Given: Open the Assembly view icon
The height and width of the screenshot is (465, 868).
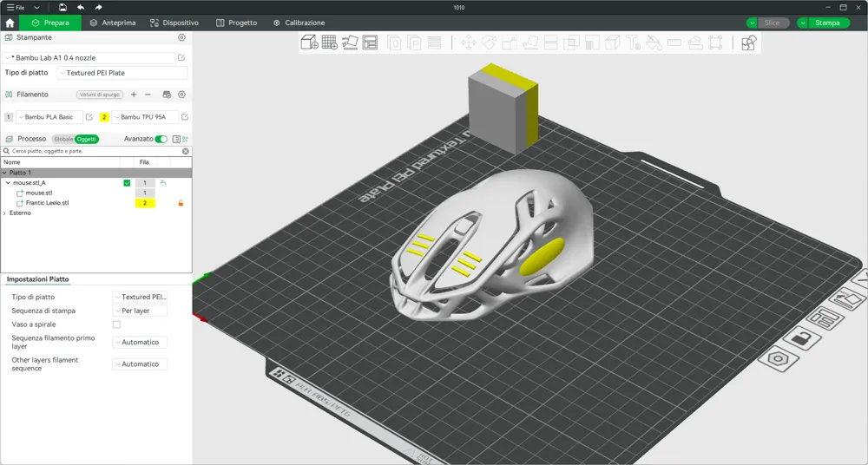Looking at the screenshot, I should tap(748, 43).
